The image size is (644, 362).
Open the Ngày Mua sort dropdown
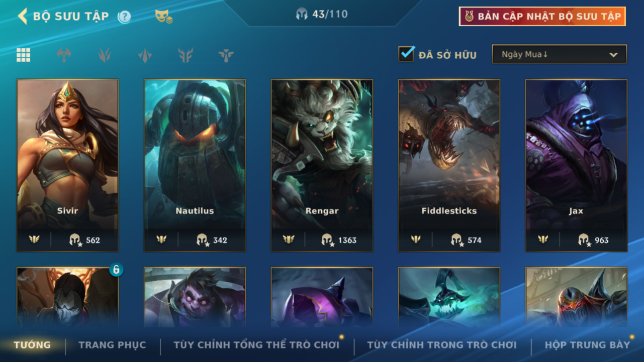pyautogui.click(x=559, y=54)
